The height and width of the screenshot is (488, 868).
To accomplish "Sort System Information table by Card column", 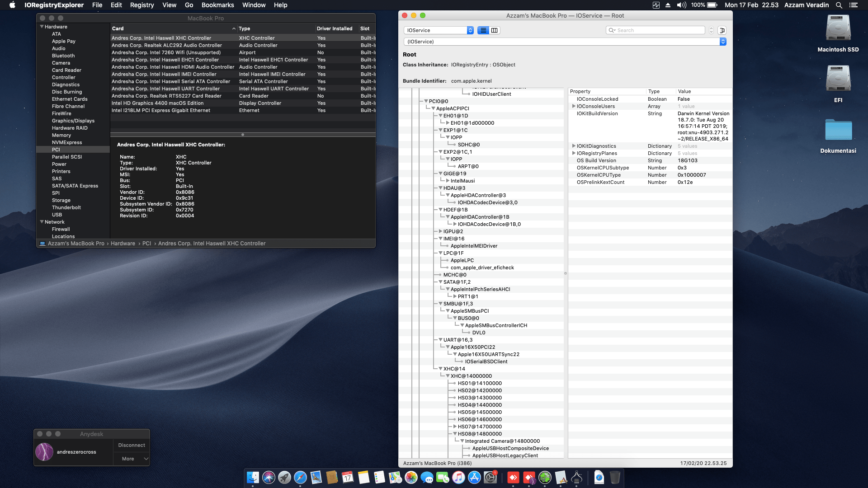I will (174, 28).
